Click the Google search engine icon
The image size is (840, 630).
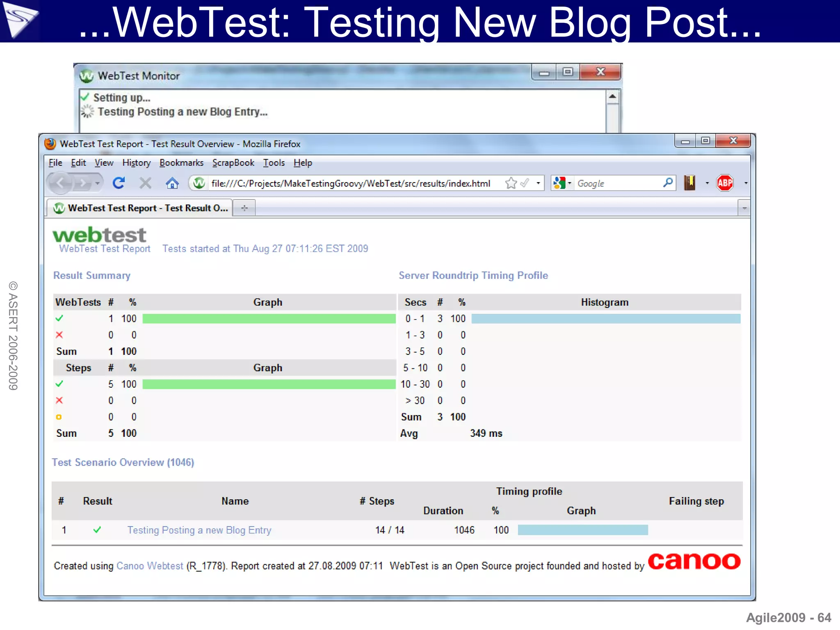[559, 183]
